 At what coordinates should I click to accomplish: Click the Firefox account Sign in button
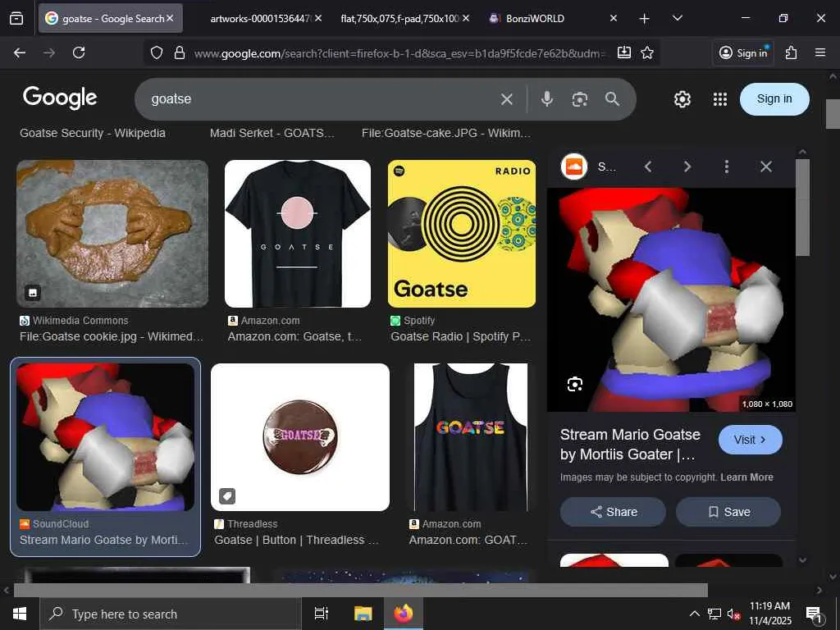click(x=743, y=52)
